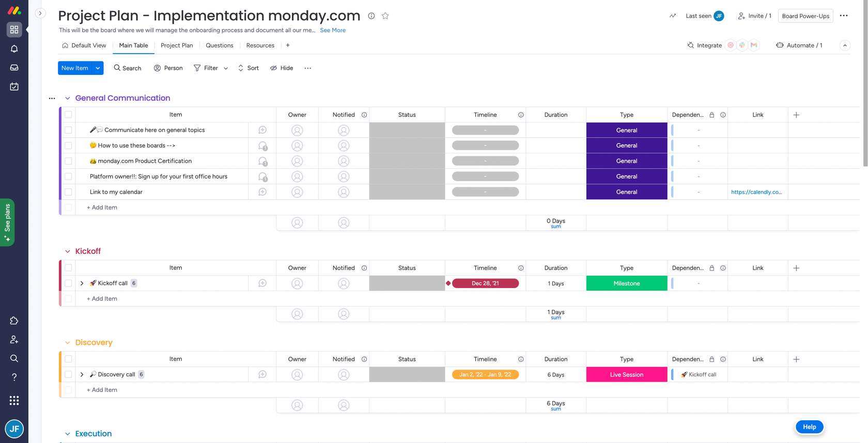This screenshot has height=443, width=868.
Task: Open conversation bubble for Kickoff call item
Action: pos(262,283)
